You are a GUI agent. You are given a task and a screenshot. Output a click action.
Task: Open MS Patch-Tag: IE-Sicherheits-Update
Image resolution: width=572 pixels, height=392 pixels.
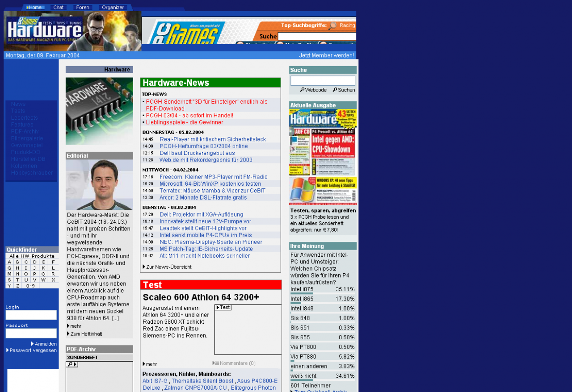206,249
